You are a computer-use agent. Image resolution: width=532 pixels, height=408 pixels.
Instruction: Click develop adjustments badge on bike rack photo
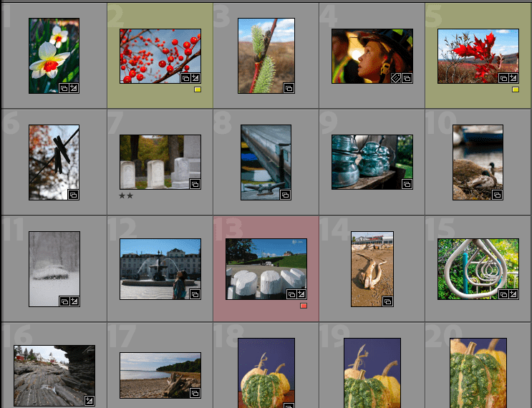(x=513, y=294)
